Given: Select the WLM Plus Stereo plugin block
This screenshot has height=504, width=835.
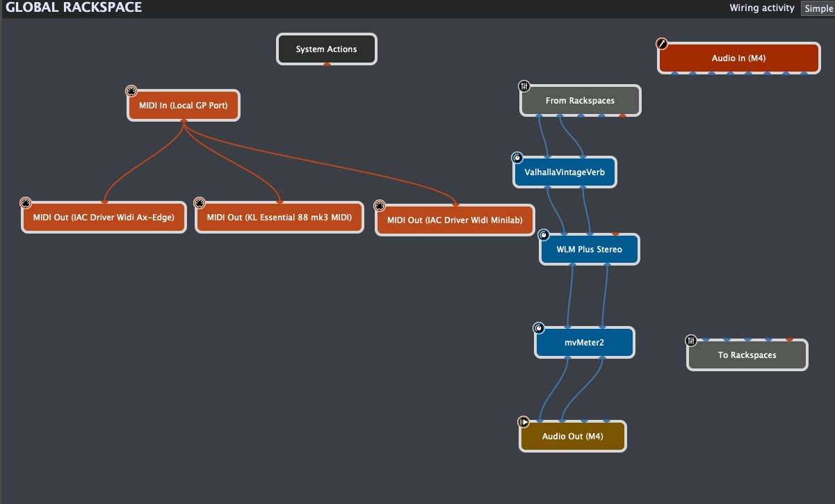Looking at the screenshot, I should coord(590,249).
